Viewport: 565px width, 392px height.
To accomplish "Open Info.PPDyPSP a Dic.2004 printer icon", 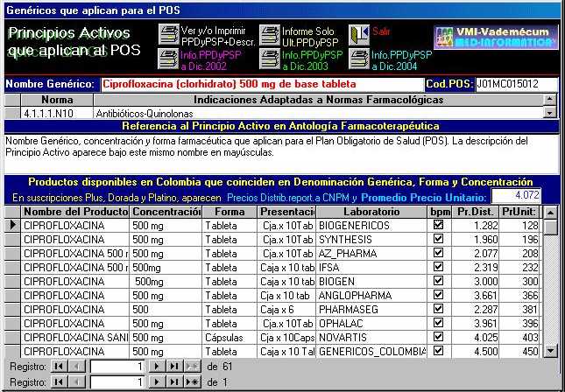I will (x=359, y=59).
